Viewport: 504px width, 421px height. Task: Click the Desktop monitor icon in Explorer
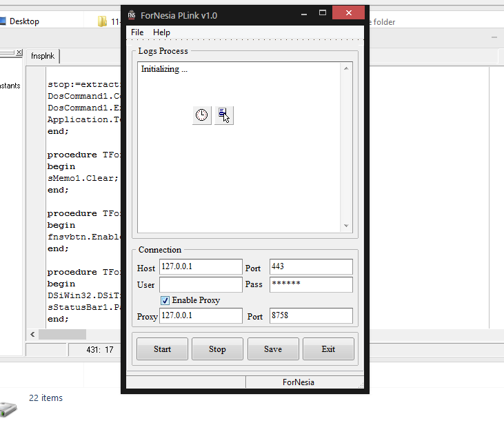click(3, 21)
